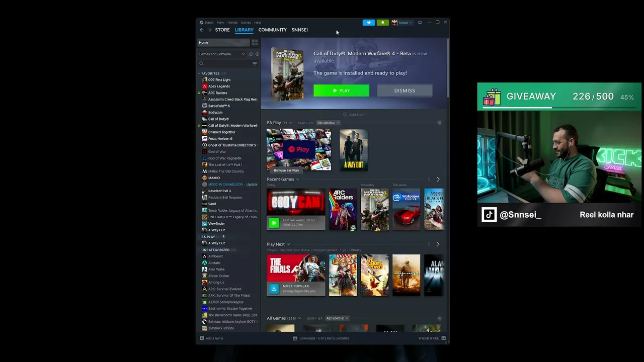Click the Among Us game icon

coord(204,283)
